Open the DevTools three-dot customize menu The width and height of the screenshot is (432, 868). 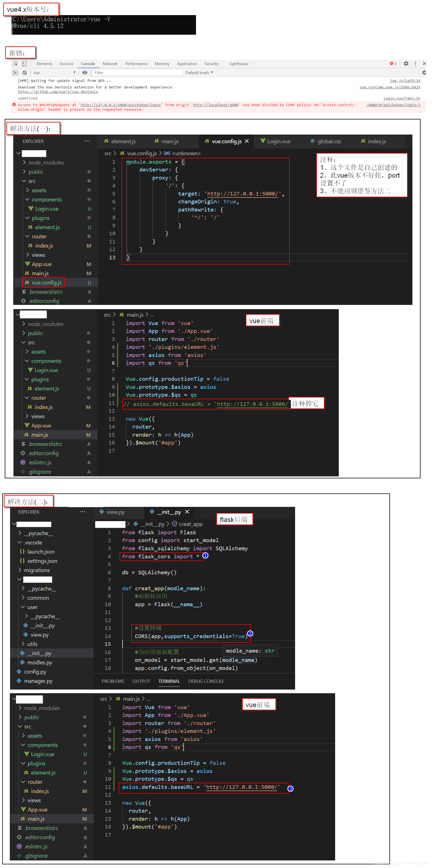(415, 64)
